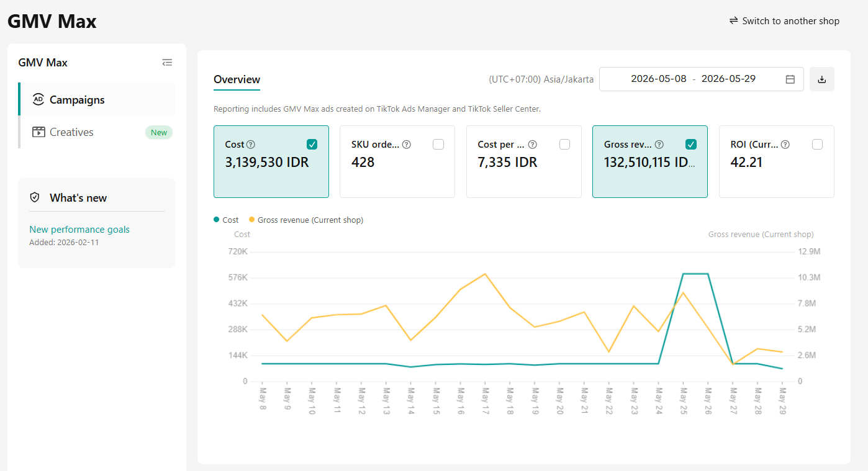Click the May 17 axis label
This screenshot has width=868, height=471.
tap(485, 401)
